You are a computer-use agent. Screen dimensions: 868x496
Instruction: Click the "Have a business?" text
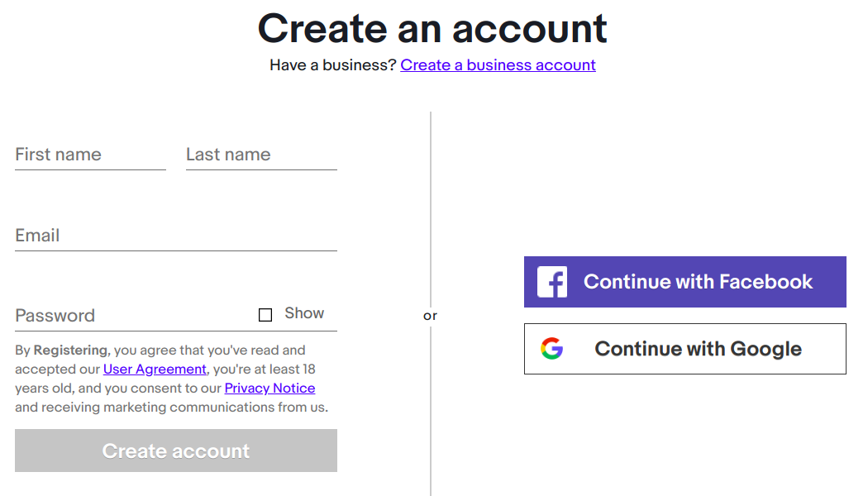(x=333, y=65)
